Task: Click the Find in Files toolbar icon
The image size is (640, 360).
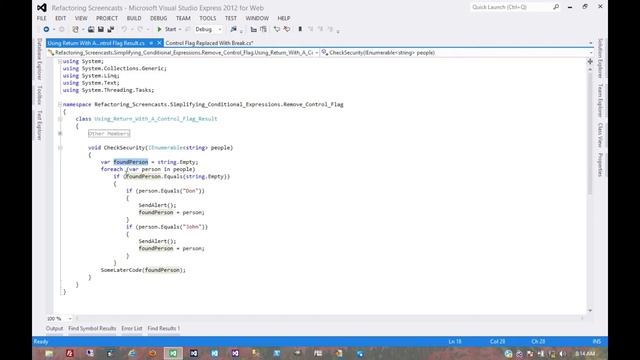Action: tap(233, 29)
